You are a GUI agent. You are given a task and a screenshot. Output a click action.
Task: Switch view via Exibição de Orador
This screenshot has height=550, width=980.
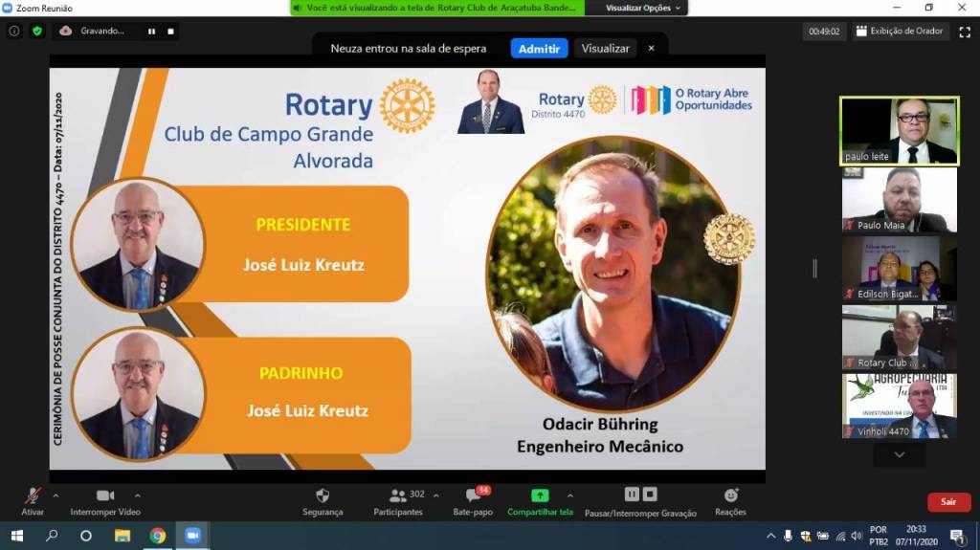pyautogui.click(x=899, y=31)
